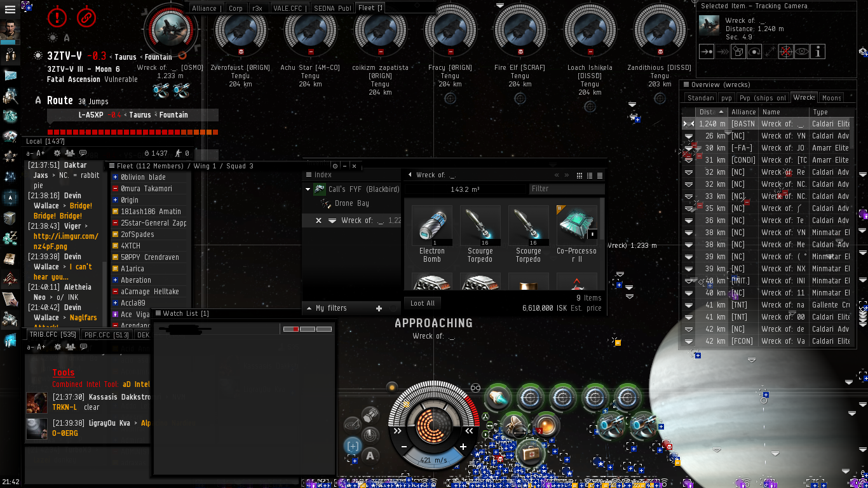Screen dimensions: 868x488
Task: Open the mail envelope icon in sidebar
Action: (x=10, y=75)
